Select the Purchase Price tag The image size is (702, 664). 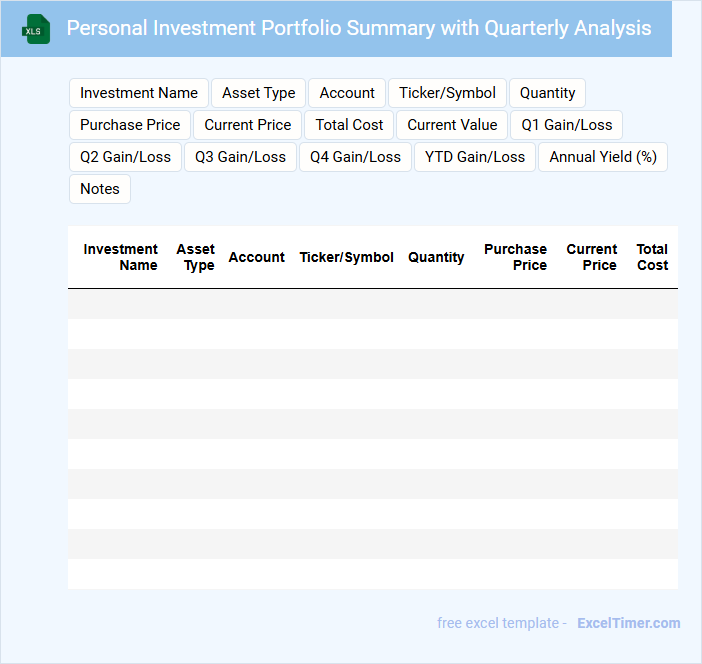pyautogui.click(x=130, y=125)
